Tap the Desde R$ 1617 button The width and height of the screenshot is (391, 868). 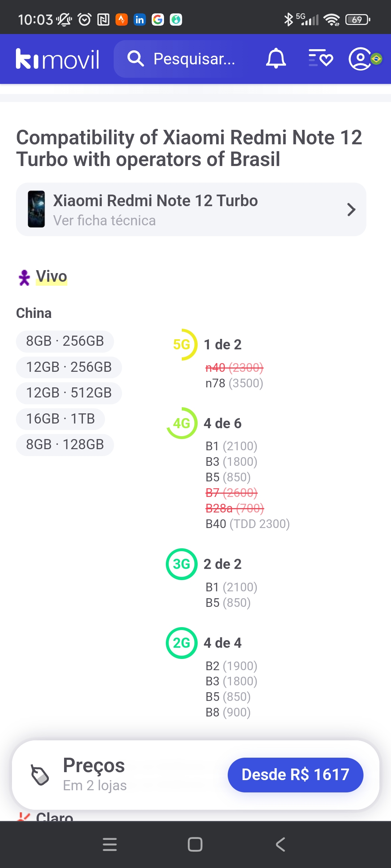(295, 775)
